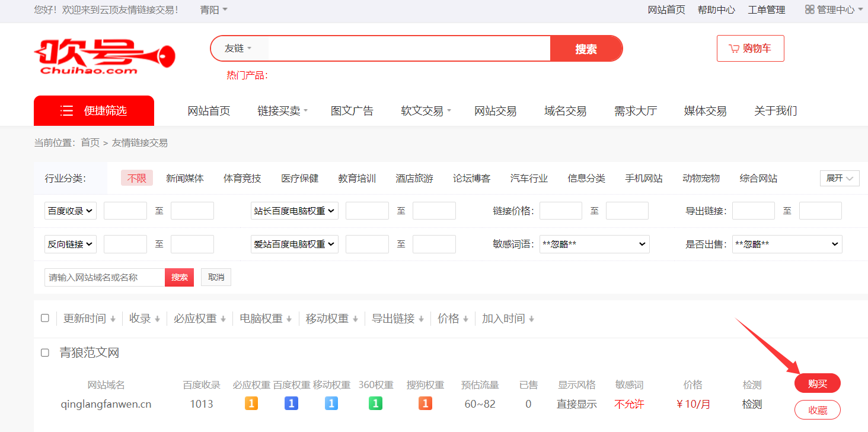This screenshot has height=432, width=868.
Task: Go to 域名交易 nav item
Action: [x=566, y=111]
